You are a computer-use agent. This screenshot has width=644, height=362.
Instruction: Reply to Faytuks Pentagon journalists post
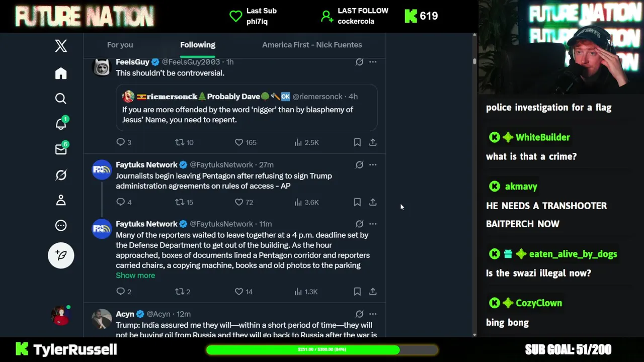click(124, 202)
